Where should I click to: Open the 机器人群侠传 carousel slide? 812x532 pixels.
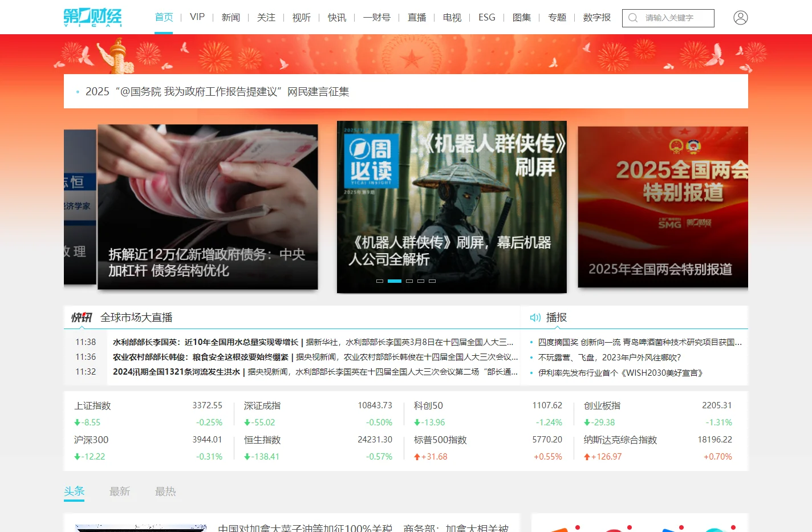click(452, 207)
